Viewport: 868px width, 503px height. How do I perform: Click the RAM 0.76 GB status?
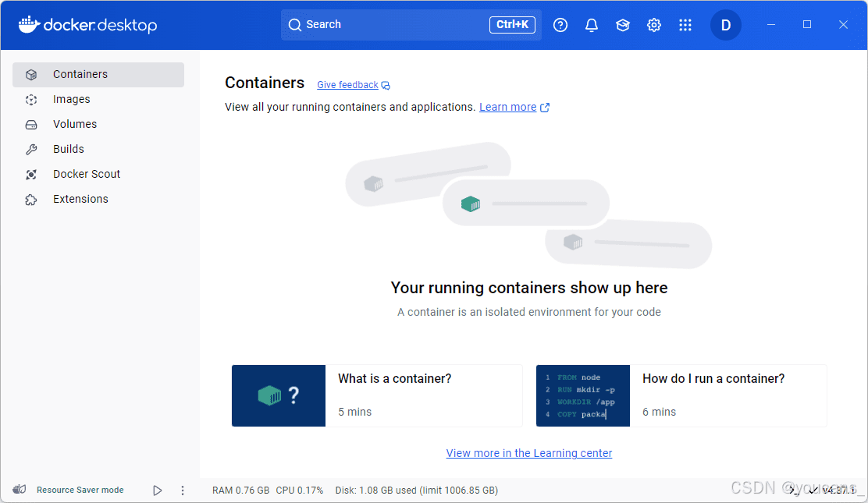pyautogui.click(x=240, y=491)
